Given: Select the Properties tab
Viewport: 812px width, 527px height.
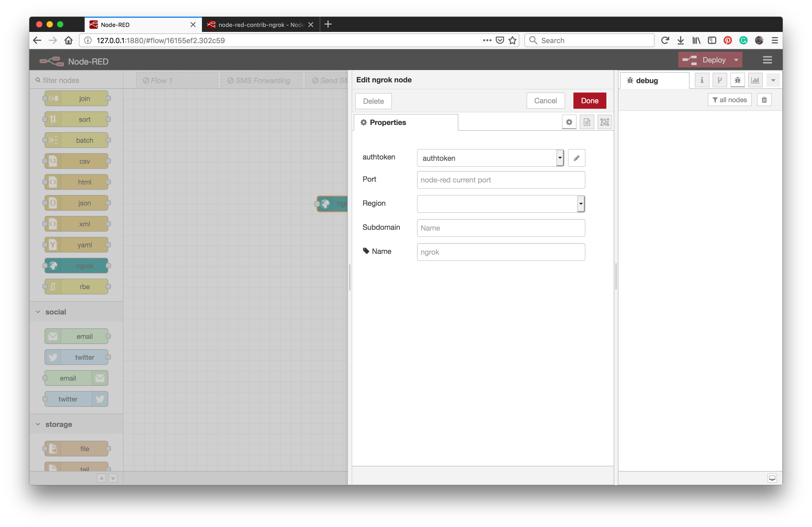Looking at the screenshot, I should point(406,122).
